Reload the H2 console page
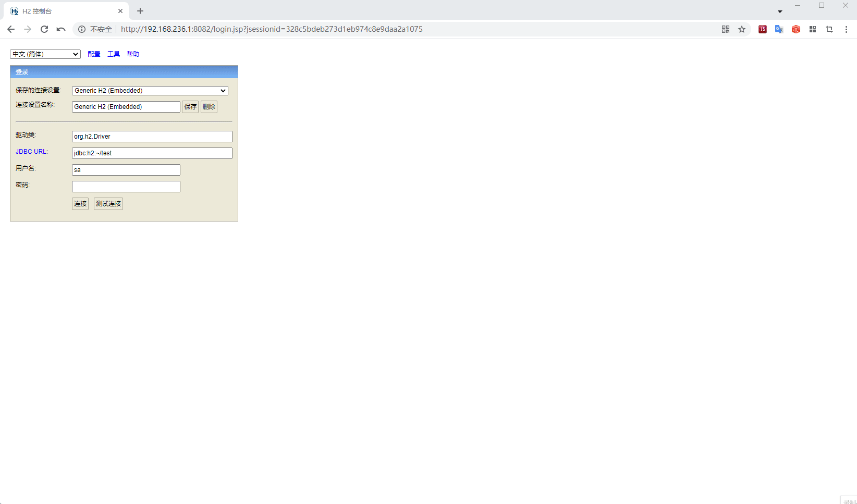Screen dimensions: 857x504 (x=44, y=29)
